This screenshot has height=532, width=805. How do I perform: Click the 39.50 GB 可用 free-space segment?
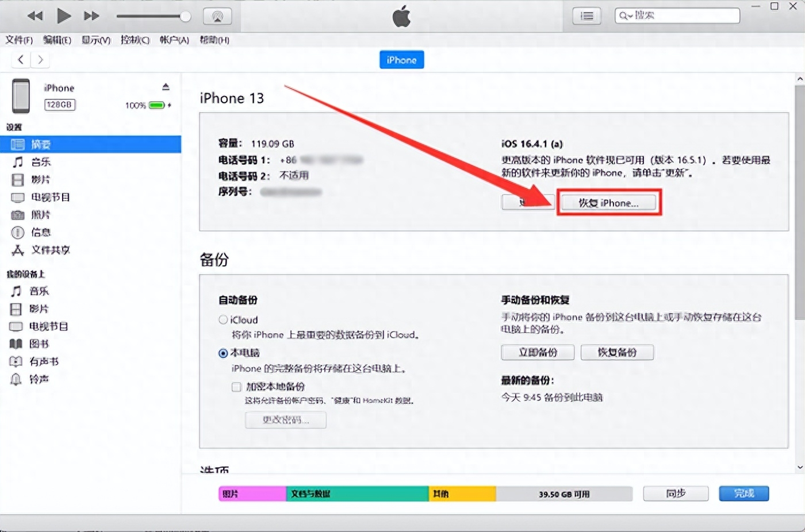(x=564, y=494)
